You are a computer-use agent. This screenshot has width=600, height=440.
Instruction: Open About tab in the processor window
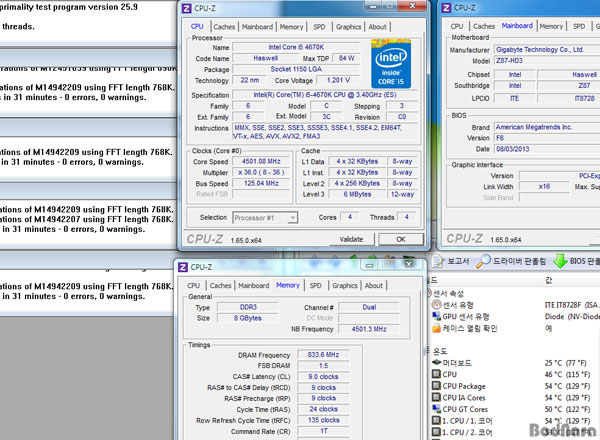point(377,27)
